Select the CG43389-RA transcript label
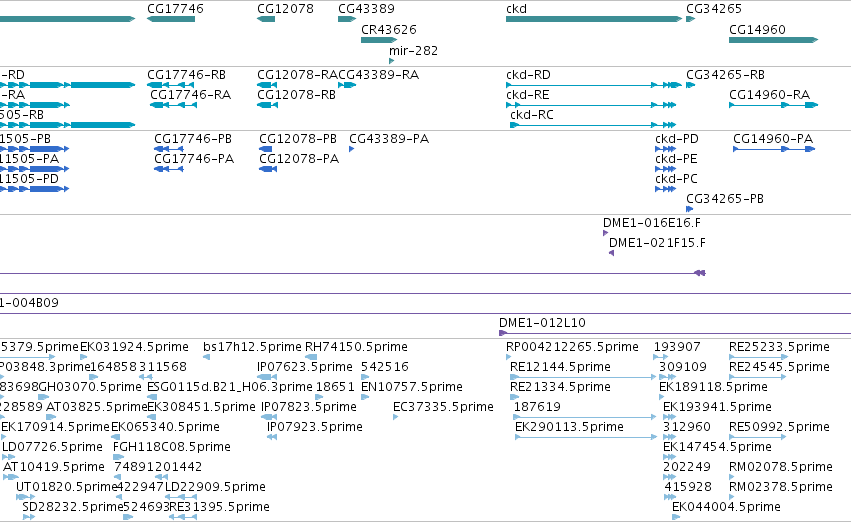Image resolution: width=851 pixels, height=522 pixels. (x=379, y=74)
